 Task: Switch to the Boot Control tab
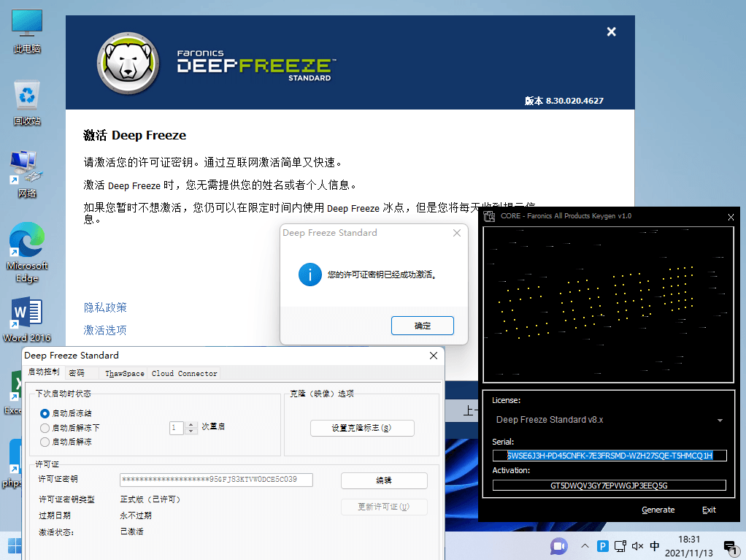pos(43,372)
